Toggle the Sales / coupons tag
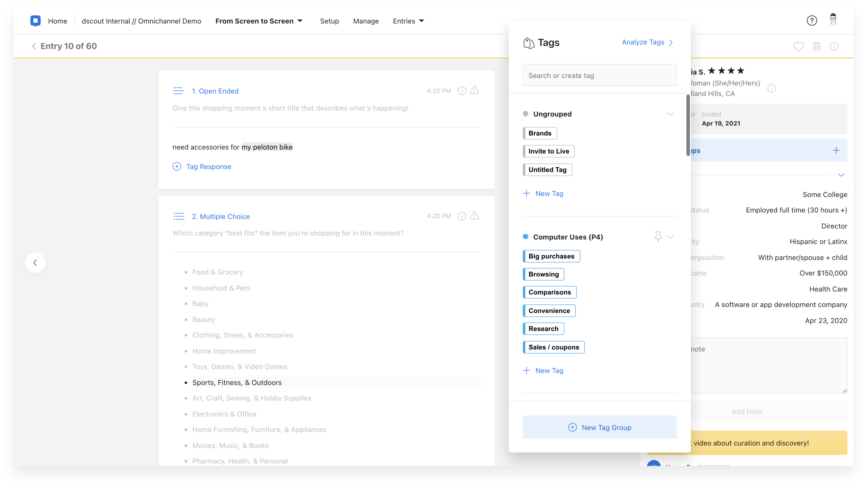This screenshot has height=487, width=868. tap(554, 347)
